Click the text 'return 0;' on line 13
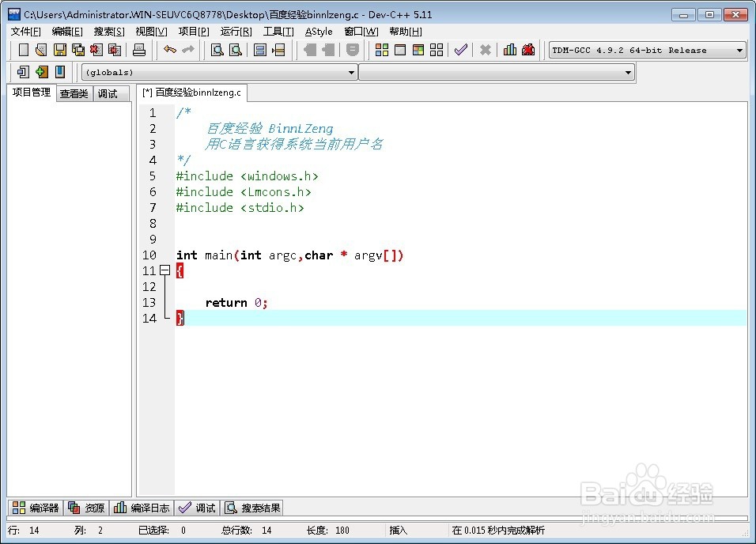 tap(236, 302)
